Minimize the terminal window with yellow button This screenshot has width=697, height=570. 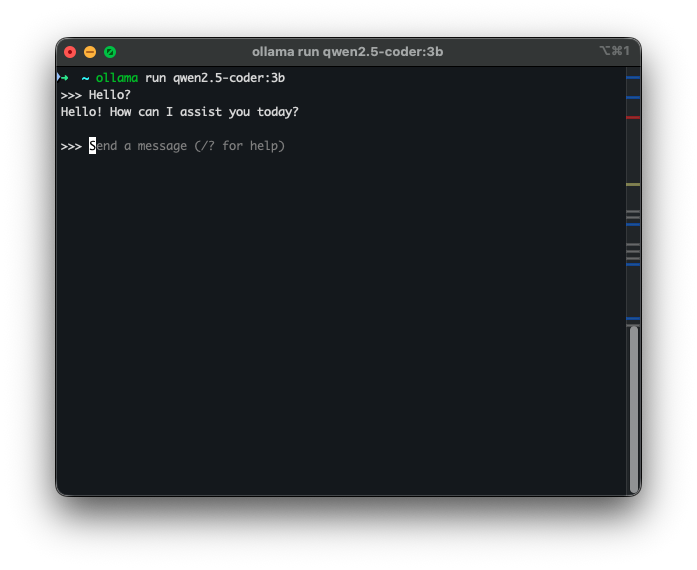[90, 52]
